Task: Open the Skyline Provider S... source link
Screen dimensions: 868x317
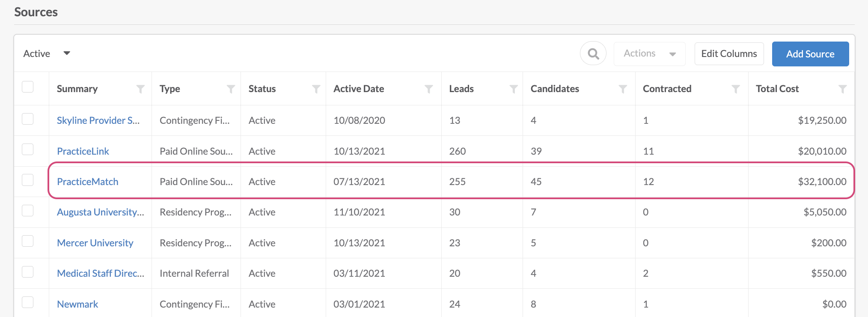Action: click(98, 120)
